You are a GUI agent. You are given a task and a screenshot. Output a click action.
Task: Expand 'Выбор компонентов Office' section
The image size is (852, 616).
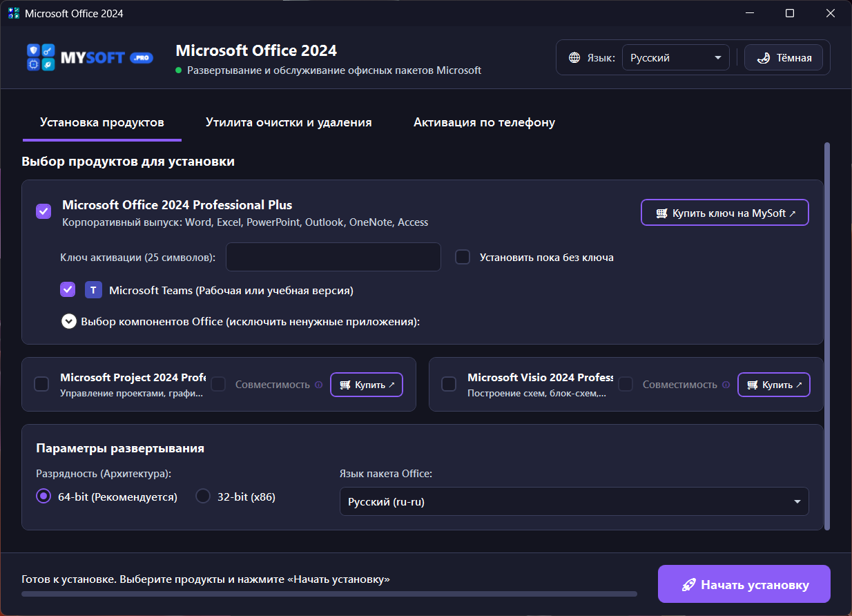68,321
